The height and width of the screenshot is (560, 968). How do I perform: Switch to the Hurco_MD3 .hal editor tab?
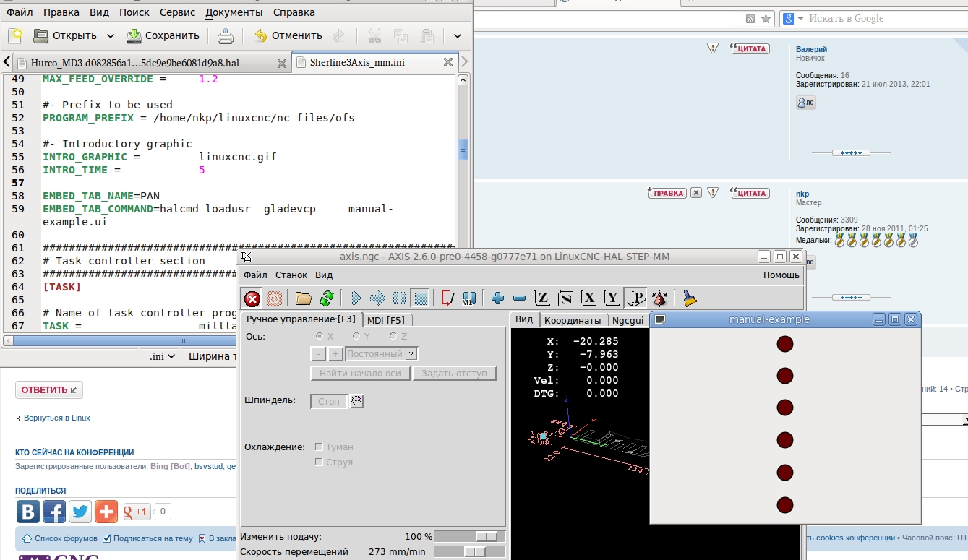(x=151, y=63)
